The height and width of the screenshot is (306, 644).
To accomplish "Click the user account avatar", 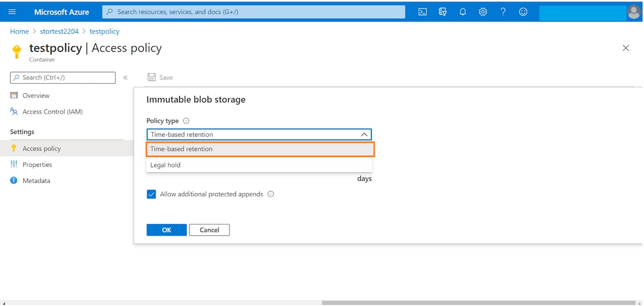I will pyautogui.click(x=634, y=12).
